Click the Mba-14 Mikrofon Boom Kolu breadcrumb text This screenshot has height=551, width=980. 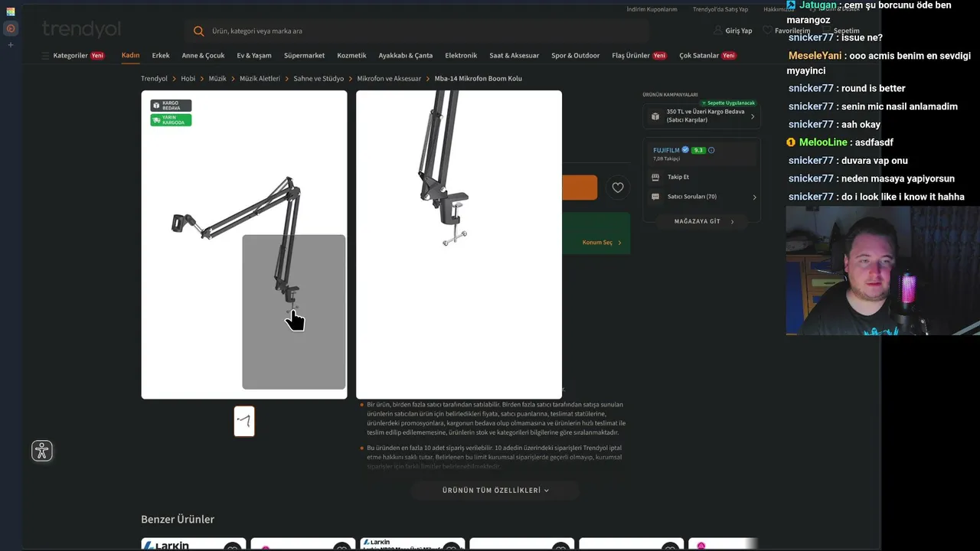pyautogui.click(x=479, y=79)
